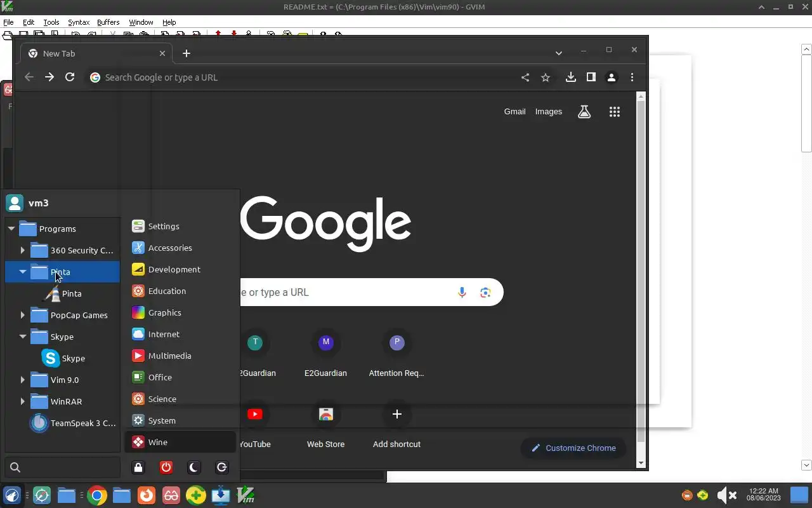
Task: Open the GVIM Edit menu
Action: pyautogui.click(x=29, y=22)
